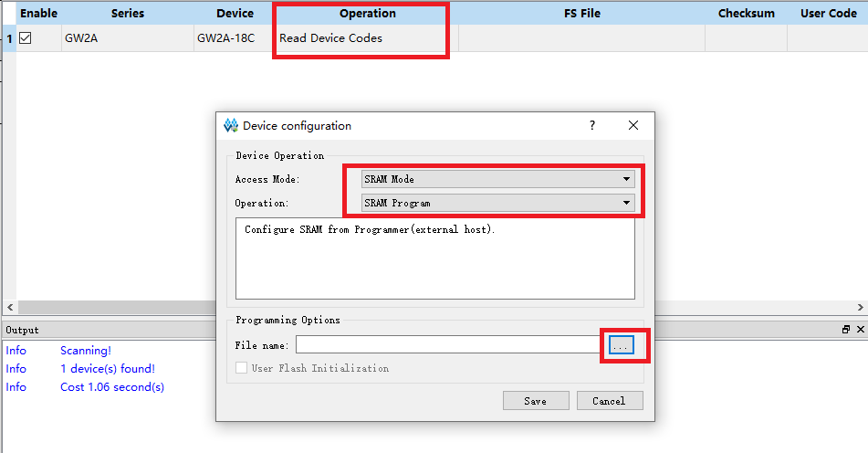The width and height of the screenshot is (868, 453).
Task: Click the Gowin logo in the dialog title
Action: tap(230, 125)
